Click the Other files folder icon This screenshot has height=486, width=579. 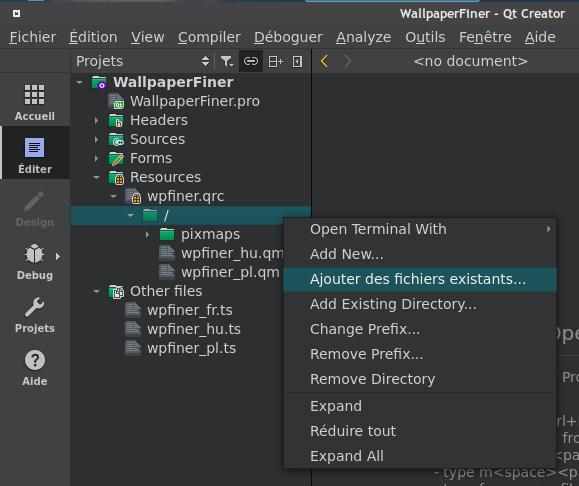pyautogui.click(x=116, y=291)
